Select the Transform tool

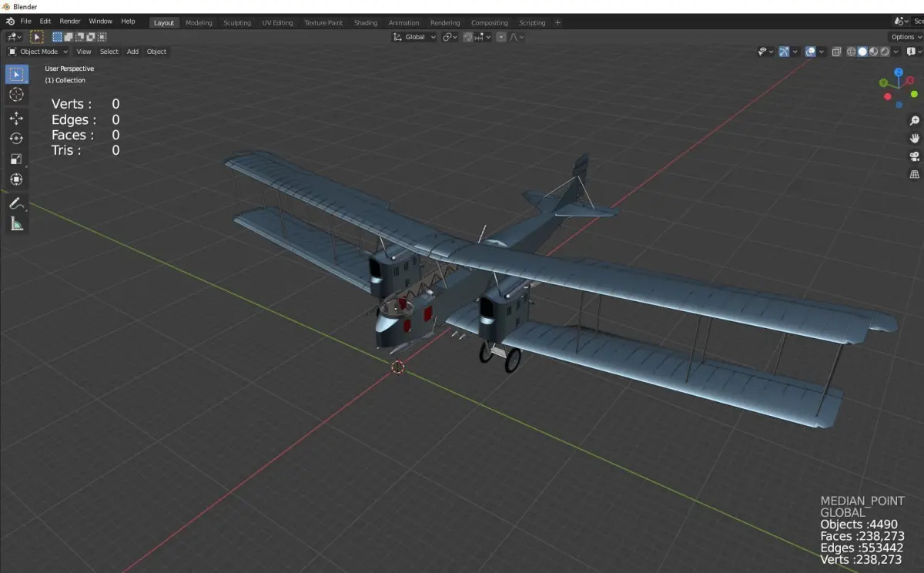(x=16, y=179)
